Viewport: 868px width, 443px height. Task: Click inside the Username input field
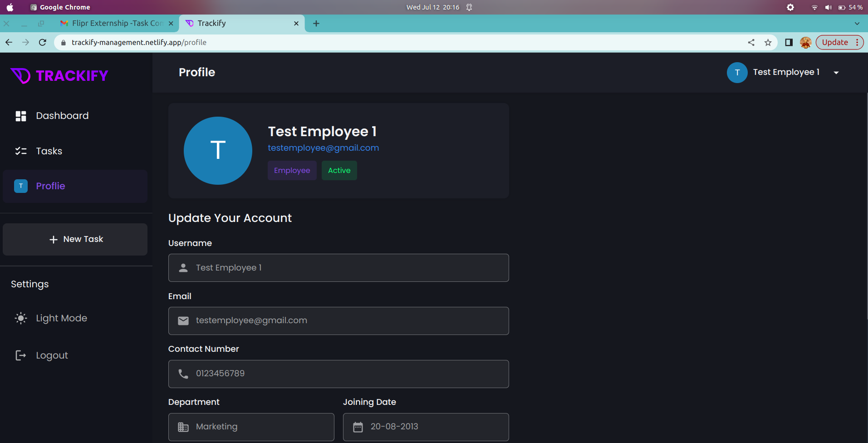[338, 267]
